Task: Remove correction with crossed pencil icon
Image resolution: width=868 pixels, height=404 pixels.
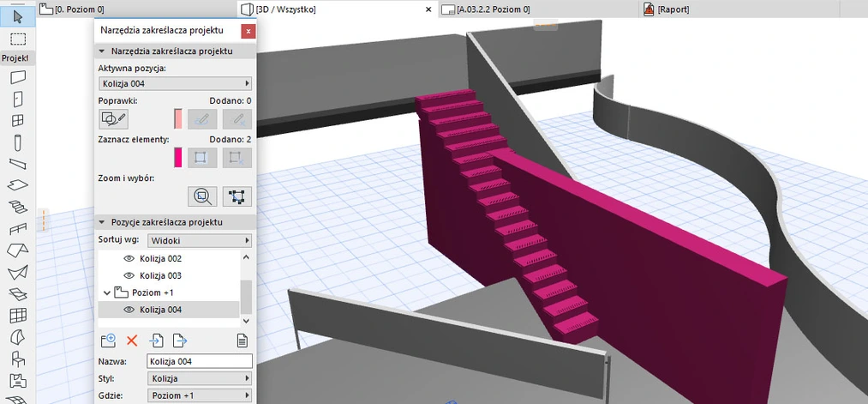Action: 237,118
